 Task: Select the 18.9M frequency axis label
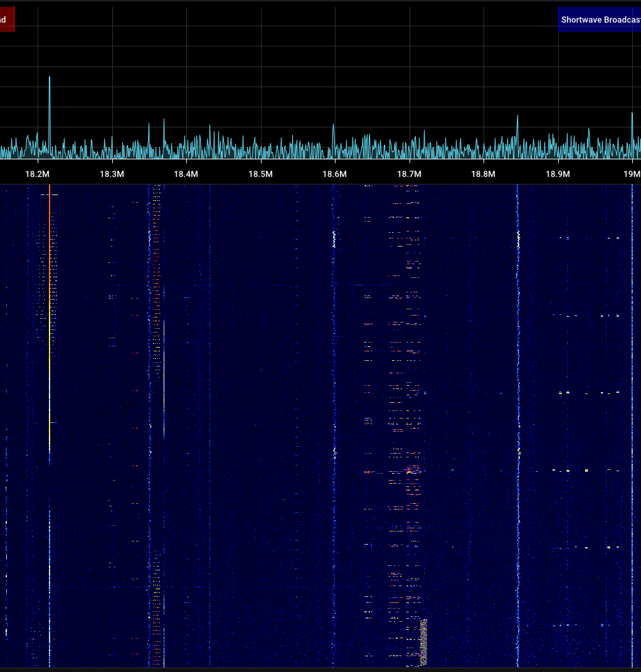558,174
